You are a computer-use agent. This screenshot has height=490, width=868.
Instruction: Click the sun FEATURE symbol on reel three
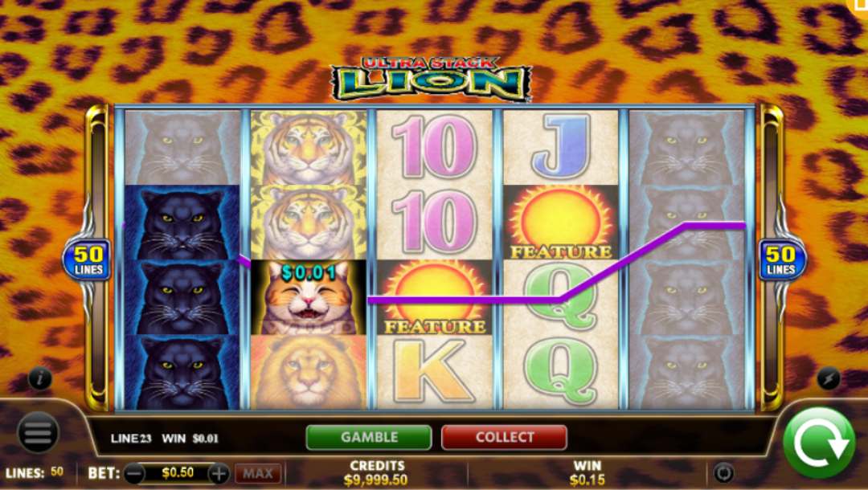[x=435, y=297]
